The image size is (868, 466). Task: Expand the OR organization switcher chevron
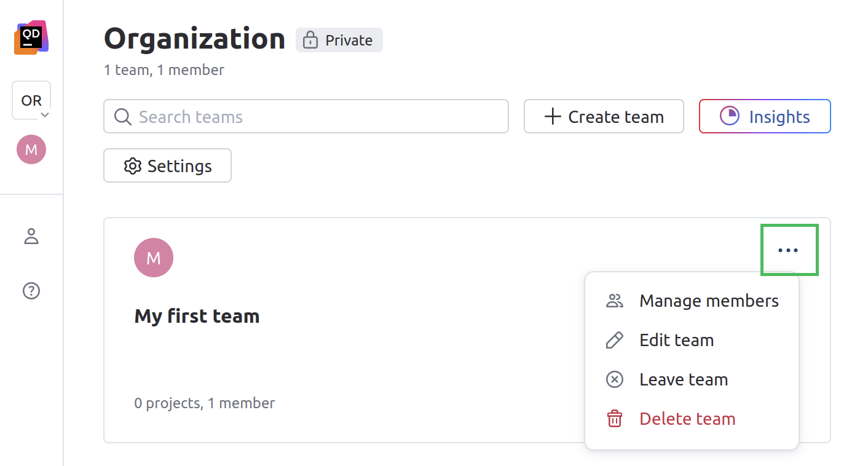44,115
